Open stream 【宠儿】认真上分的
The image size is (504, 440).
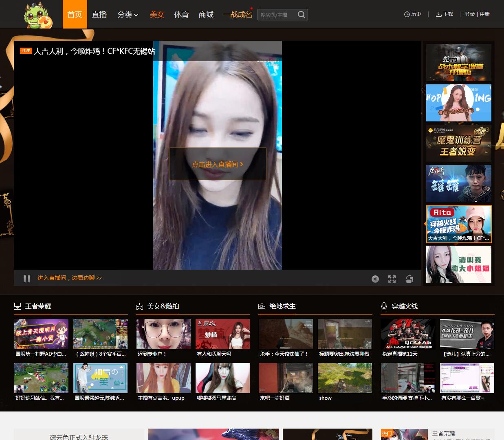pyautogui.click(x=467, y=339)
